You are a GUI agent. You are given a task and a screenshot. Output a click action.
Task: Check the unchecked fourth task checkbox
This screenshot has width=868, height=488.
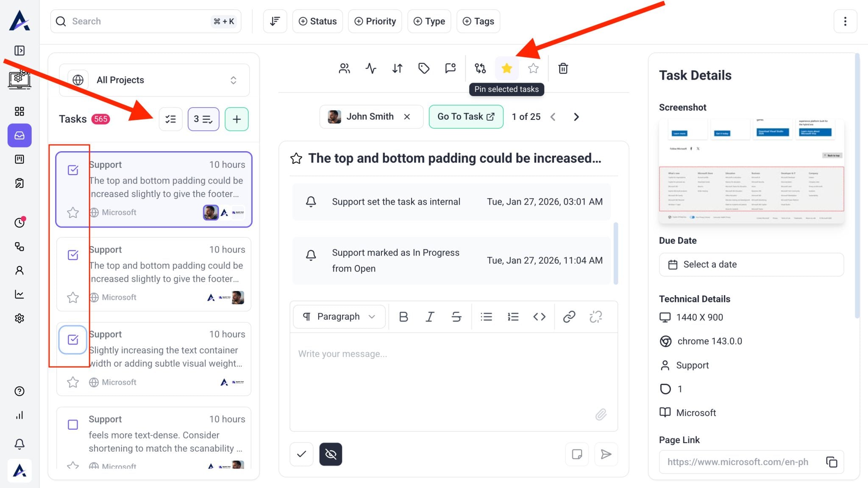tap(73, 424)
